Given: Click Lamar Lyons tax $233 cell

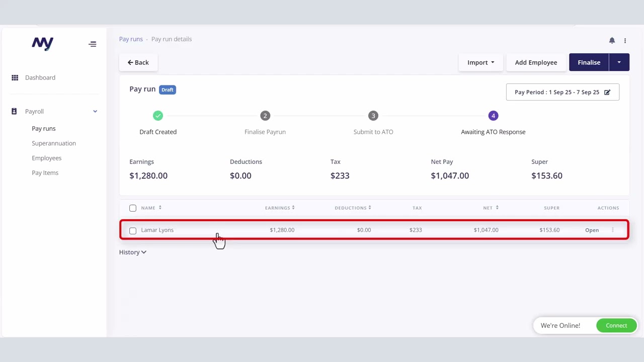Looking at the screenshot, I should (416, 230).
